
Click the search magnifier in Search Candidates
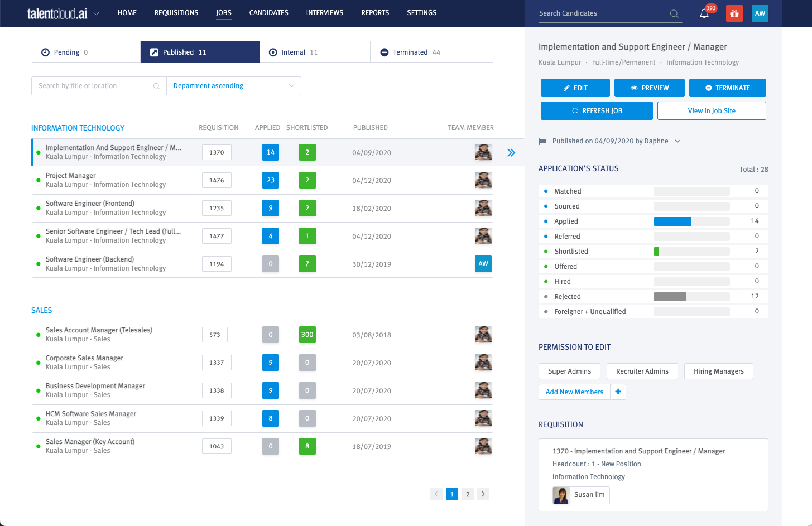click(674, 13)
